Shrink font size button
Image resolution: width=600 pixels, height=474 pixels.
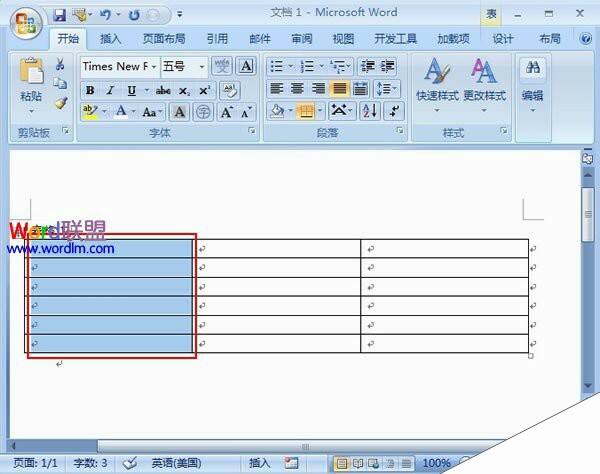pos(246,112)
